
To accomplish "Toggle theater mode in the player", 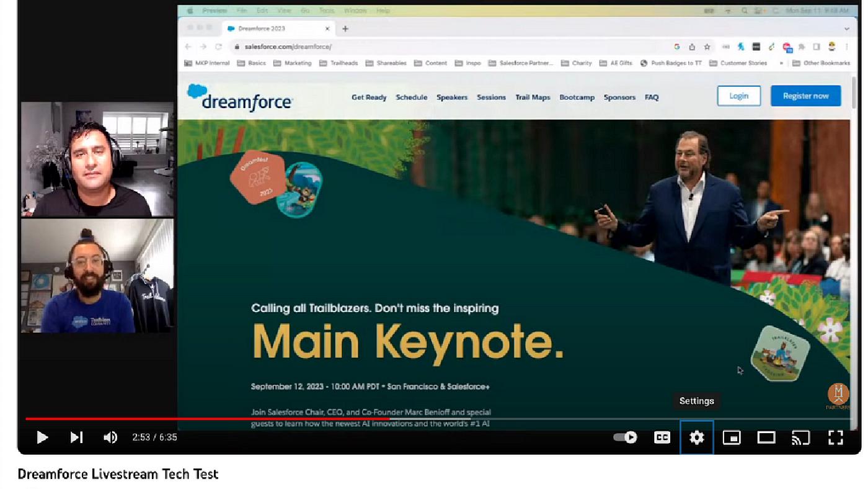I will 766,437.
